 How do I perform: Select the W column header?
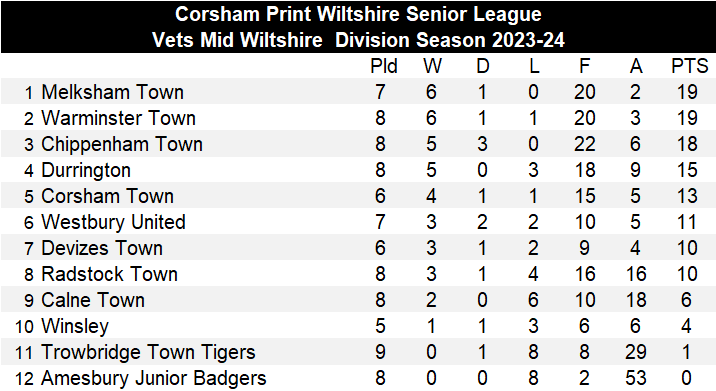[432, 66]
